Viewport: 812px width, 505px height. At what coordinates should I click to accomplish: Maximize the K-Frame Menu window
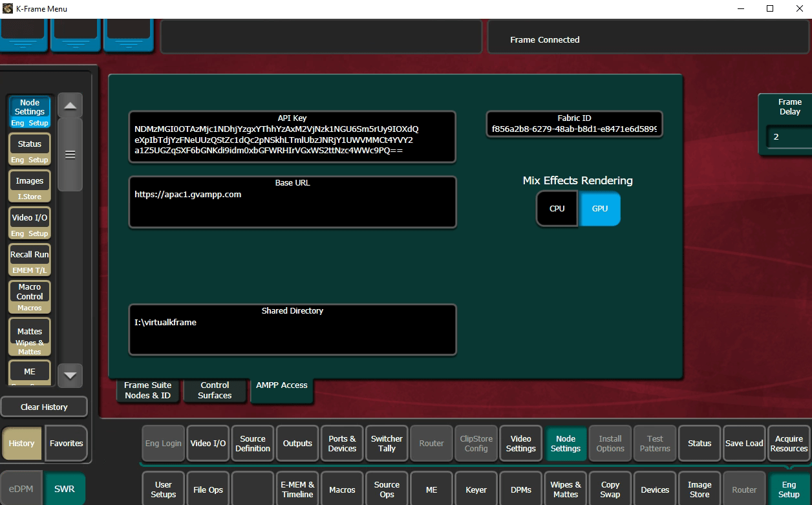770,8
